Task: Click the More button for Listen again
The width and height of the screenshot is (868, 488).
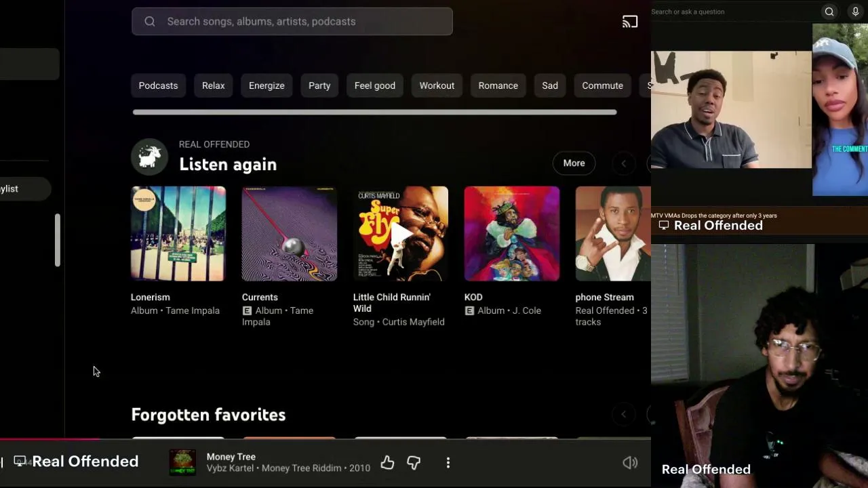Action: 574,163
